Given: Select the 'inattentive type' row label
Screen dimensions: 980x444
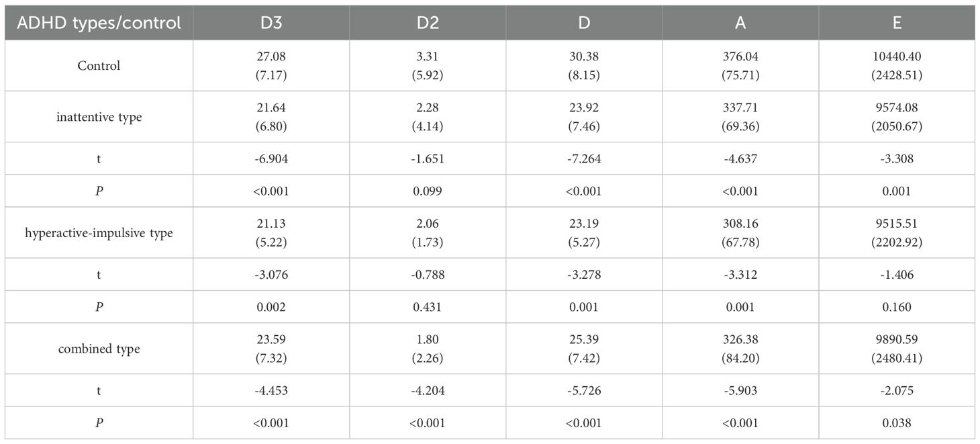Looking at the screenshot, I should (x=99, y=117).
